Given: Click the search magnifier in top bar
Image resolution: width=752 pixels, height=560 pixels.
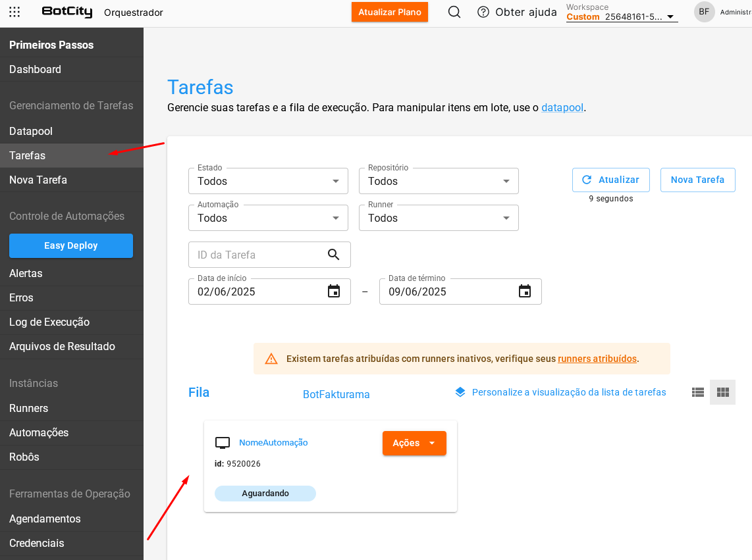Looking at the screenshot, I should point(454,12).
